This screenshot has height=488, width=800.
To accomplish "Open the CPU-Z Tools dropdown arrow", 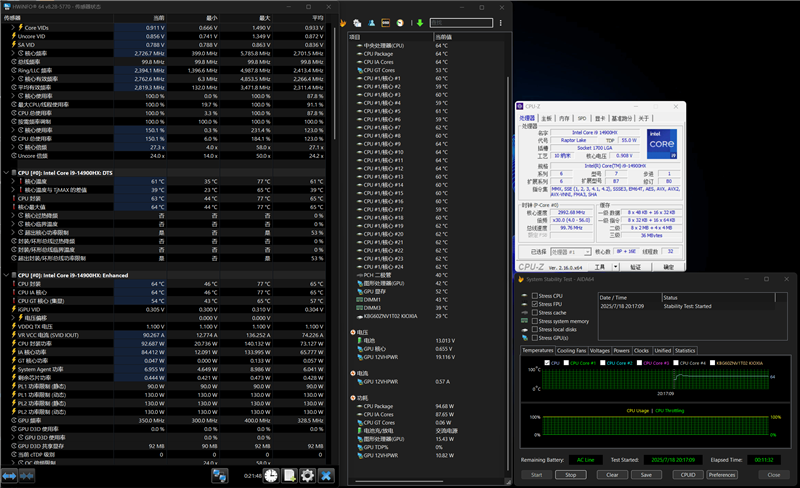I will click(615, 268).
